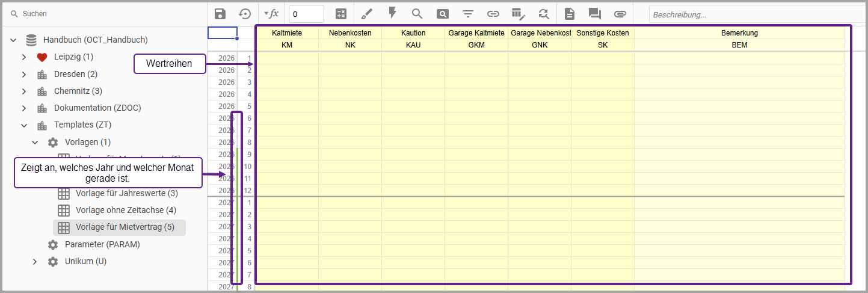Click the Beschreibung description field
The height and width of the screenshot is (293, 868).
[x=757, y=14]
